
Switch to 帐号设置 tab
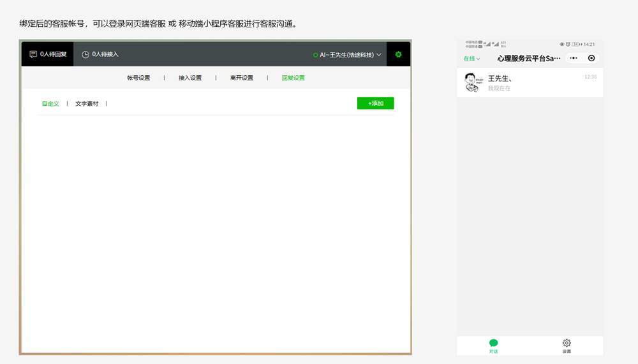[x=138, y=78]
